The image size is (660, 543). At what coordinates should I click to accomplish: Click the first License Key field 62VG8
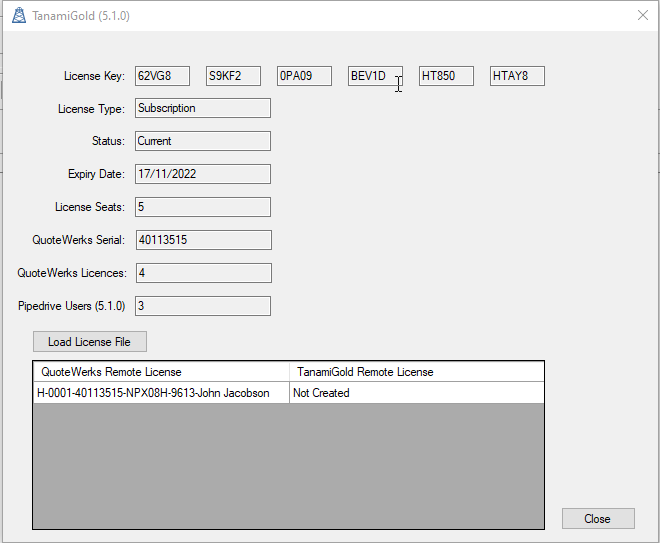162,76
